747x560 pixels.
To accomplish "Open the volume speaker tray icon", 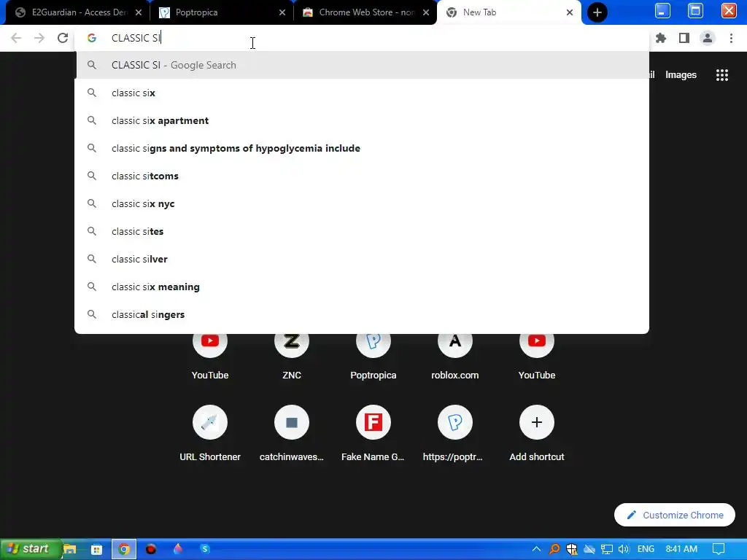I will pyautogui.click(x=624, y=549).
